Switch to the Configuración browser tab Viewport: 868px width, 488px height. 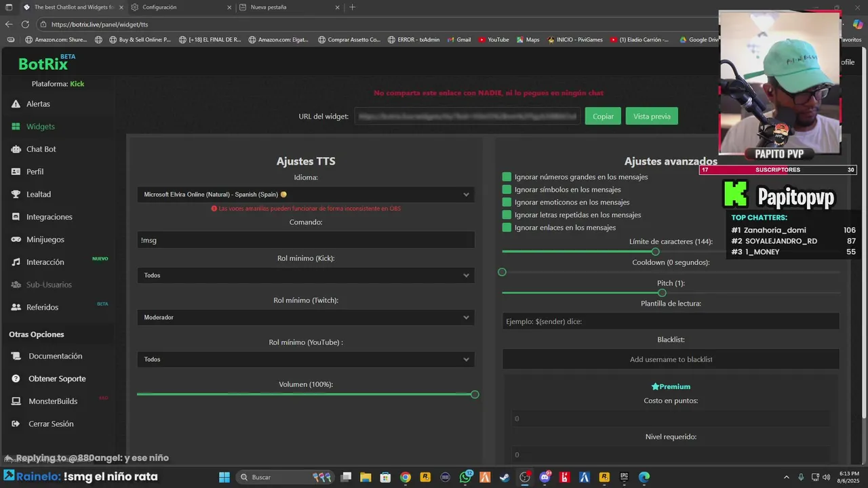[180, 7]
